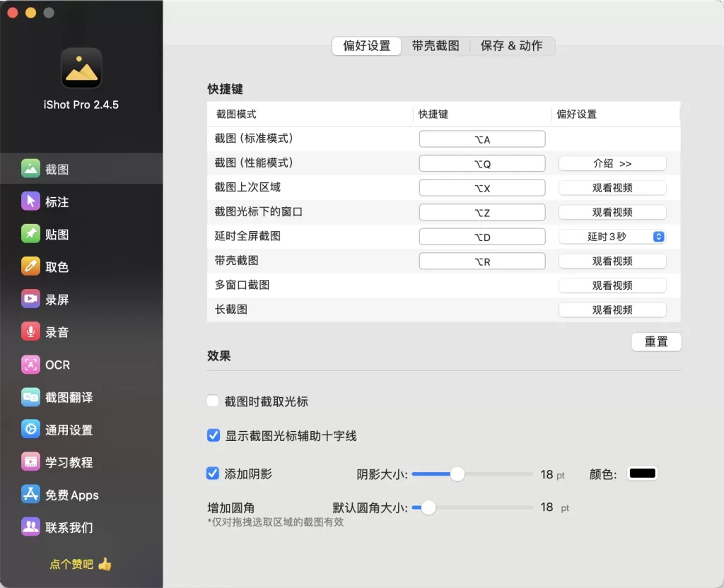Viewport: 724px width, 588px height.
Task: Open the 录音 microphone icon
Action: pos(30,331)
